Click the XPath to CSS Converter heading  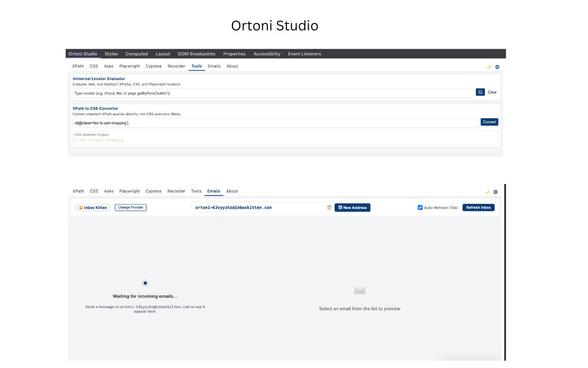pyautogui.click(x=95, y=109)
